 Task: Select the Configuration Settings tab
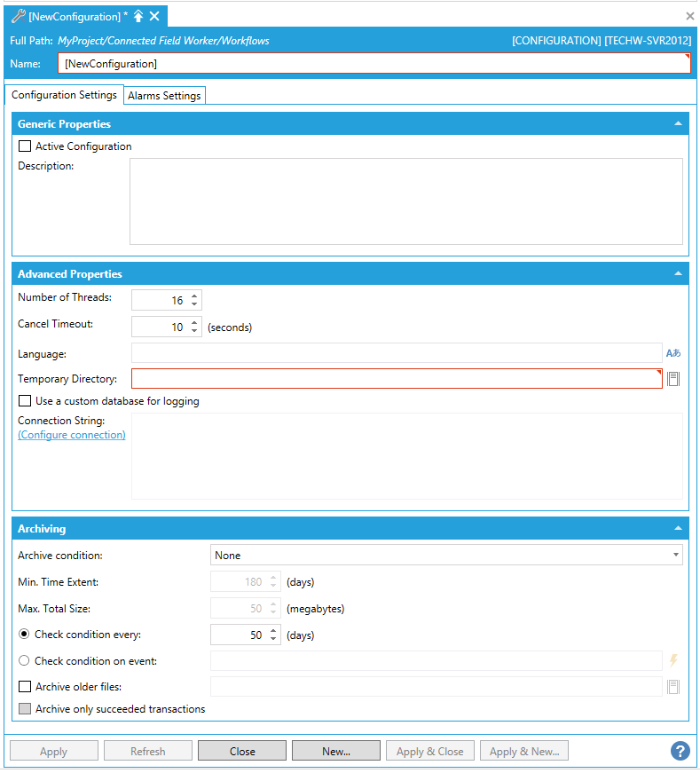[64, 95]
